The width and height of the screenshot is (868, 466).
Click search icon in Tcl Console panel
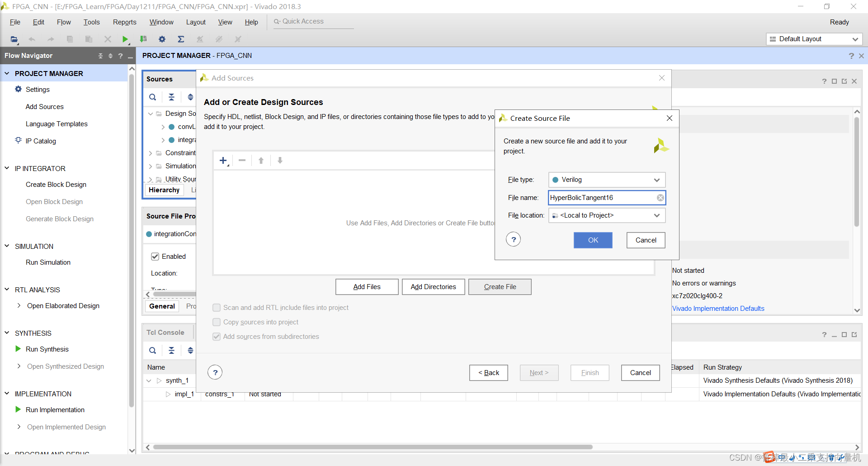pos(153,350)
